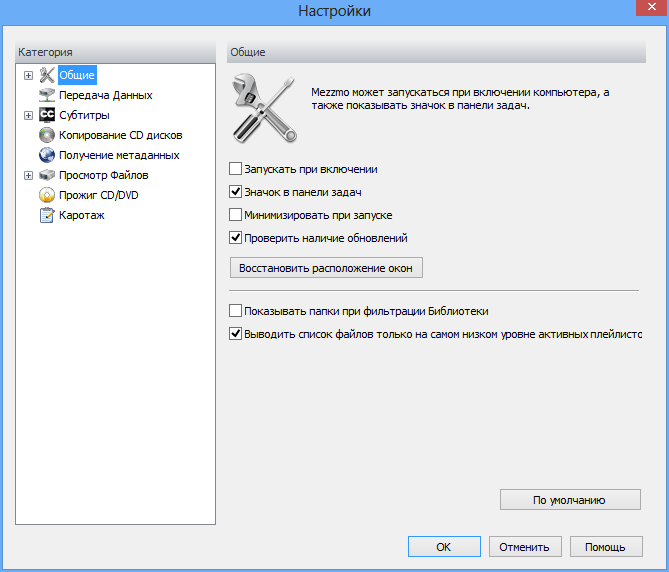Viewport: 669px width, 572px height.
Task: Enable Минимизировать при запуске checkbox
Action: point(236,215)
